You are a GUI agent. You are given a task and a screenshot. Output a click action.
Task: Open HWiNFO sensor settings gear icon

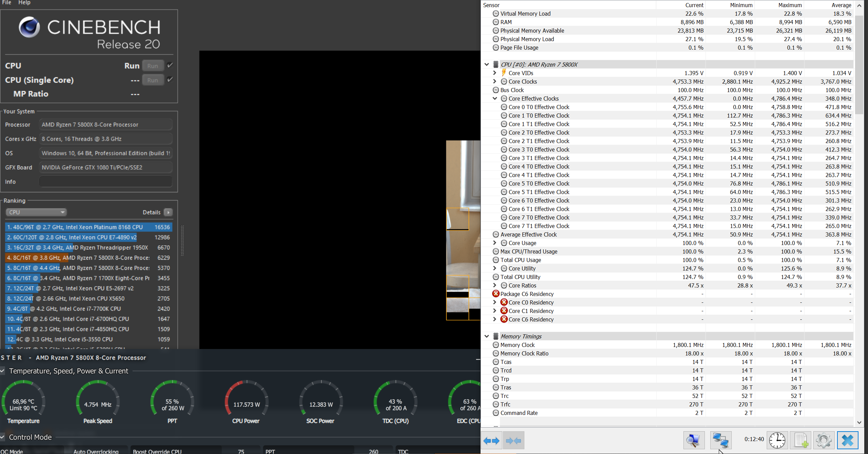[824, 440]
